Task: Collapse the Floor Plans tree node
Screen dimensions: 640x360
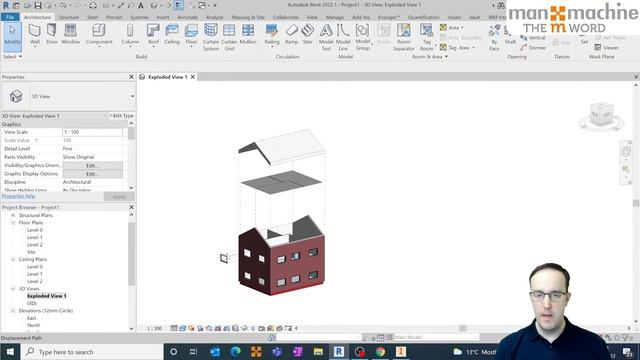Action: click(x=13, y=223)
